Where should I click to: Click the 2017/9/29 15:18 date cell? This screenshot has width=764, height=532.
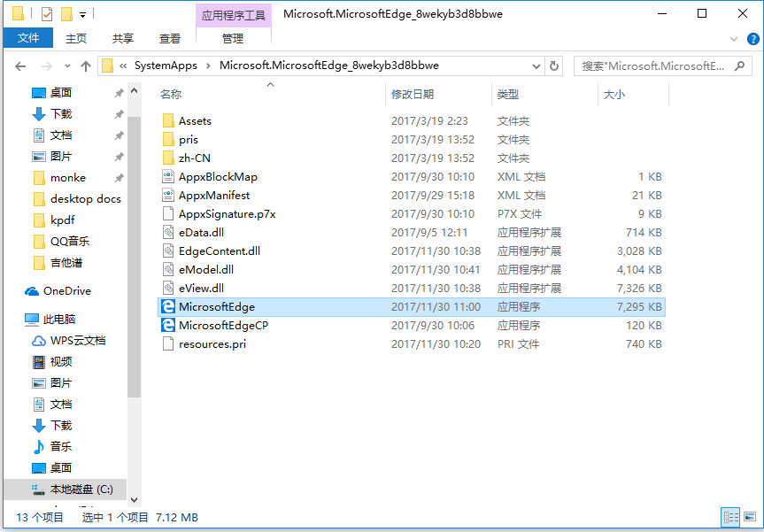coord(433,196)
